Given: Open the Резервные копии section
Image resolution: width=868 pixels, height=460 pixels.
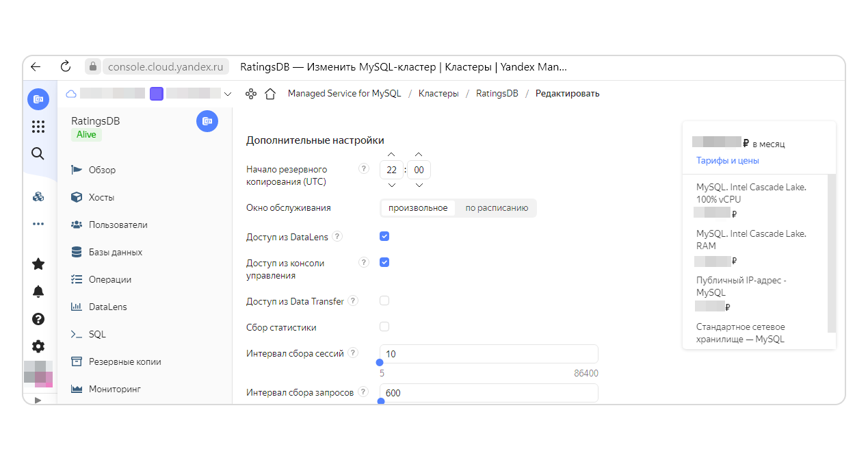Looking at the screenshot, I should tap(124, 361).
